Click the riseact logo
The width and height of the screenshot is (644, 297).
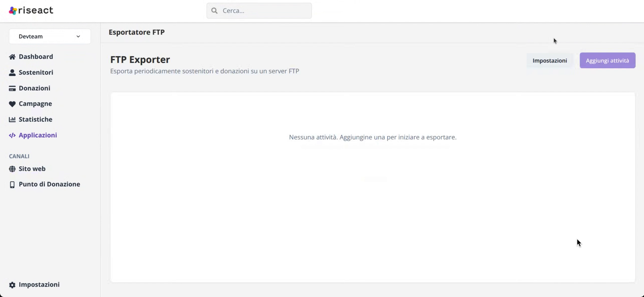tap(31, 10)
